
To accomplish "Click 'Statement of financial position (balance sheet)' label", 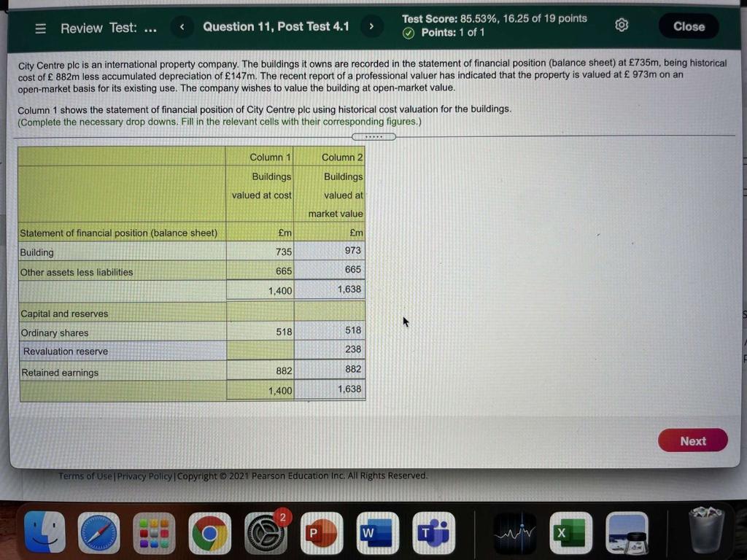I will pyautogui.click(x=119, y=233).
